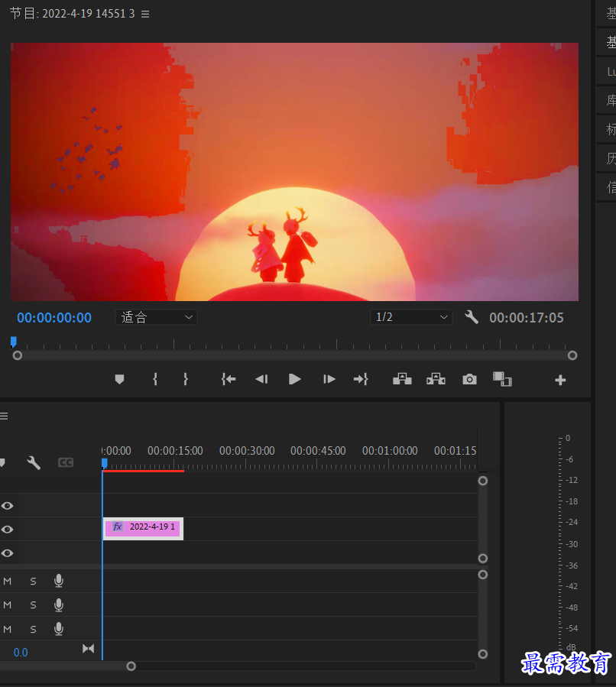Click the timeline marker icon at left edge
Image resolution: width=616 pixels, height=687 pixels.
(2, 462)
